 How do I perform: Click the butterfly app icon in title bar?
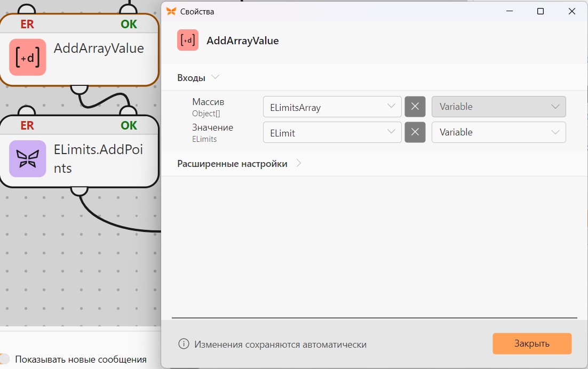[171, 11]
